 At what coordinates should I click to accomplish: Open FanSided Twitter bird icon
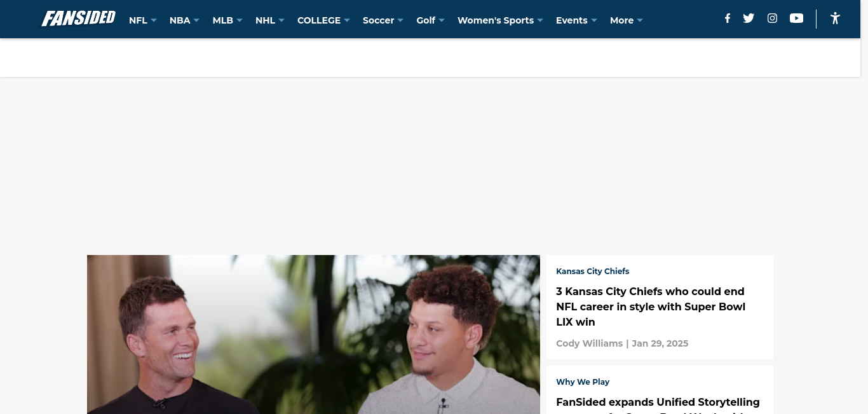pos(749,18)
